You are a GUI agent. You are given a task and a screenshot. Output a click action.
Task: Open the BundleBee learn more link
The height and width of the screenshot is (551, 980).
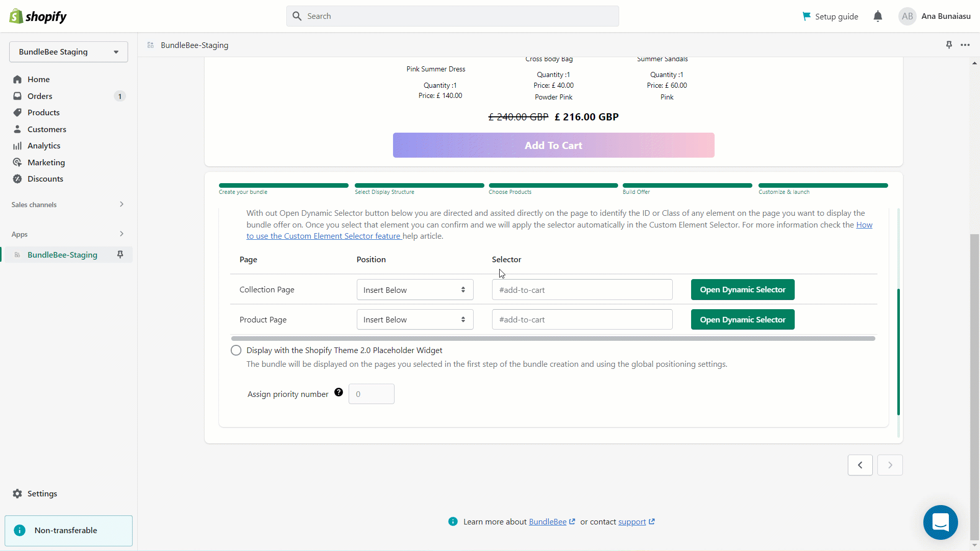pyautogui.click(x=547, y=522)
